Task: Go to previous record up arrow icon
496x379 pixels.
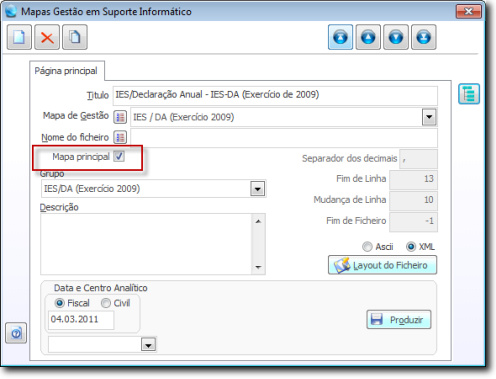Action: coord(368,37)
